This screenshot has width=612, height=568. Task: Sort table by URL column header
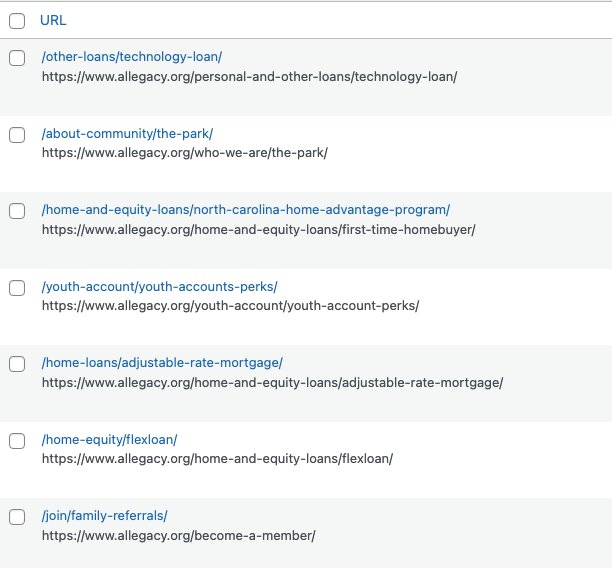53,20
